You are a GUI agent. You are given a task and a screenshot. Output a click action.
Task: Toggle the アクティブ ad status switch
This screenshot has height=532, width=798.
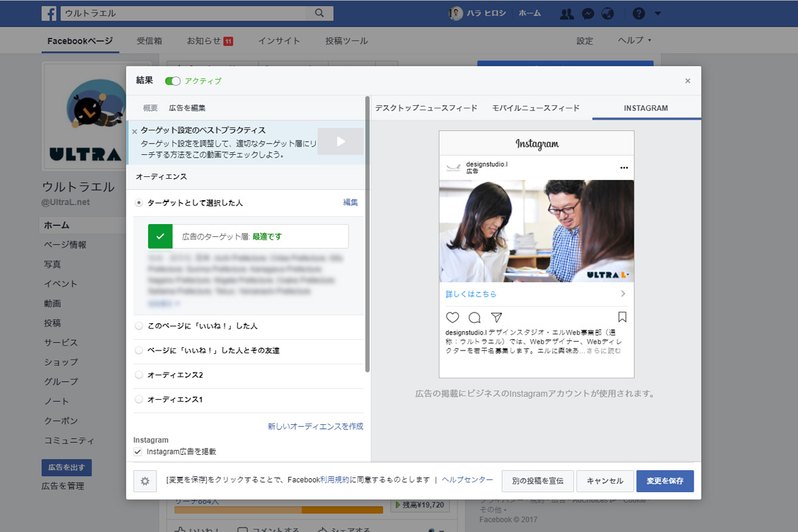[x=173, y=80]
